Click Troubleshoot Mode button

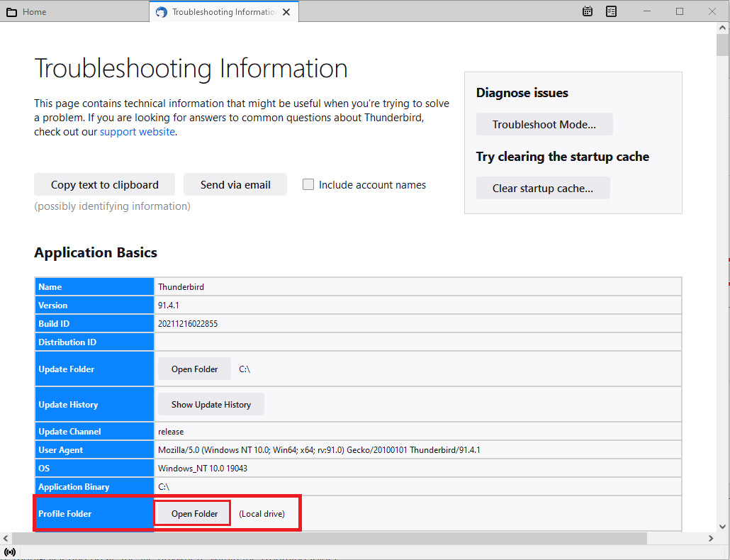tap(544, 124)
